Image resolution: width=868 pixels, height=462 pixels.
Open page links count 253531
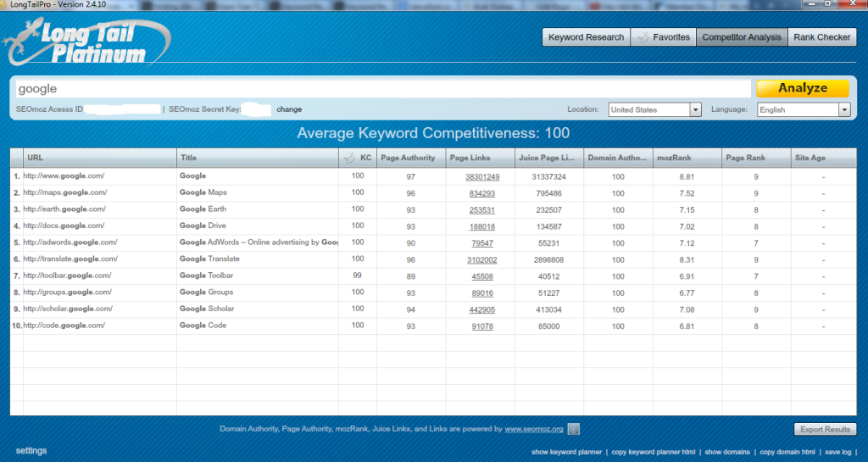[482, 210]
